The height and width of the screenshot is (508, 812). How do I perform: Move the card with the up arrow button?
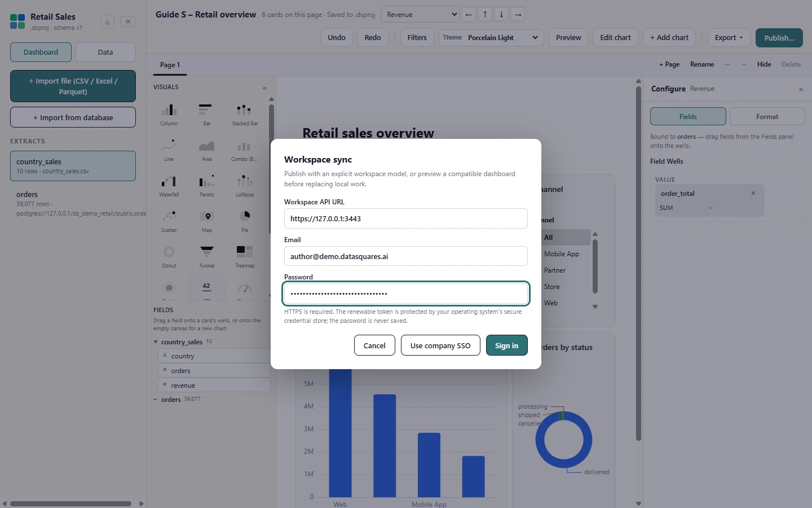[x=485, y=15]
